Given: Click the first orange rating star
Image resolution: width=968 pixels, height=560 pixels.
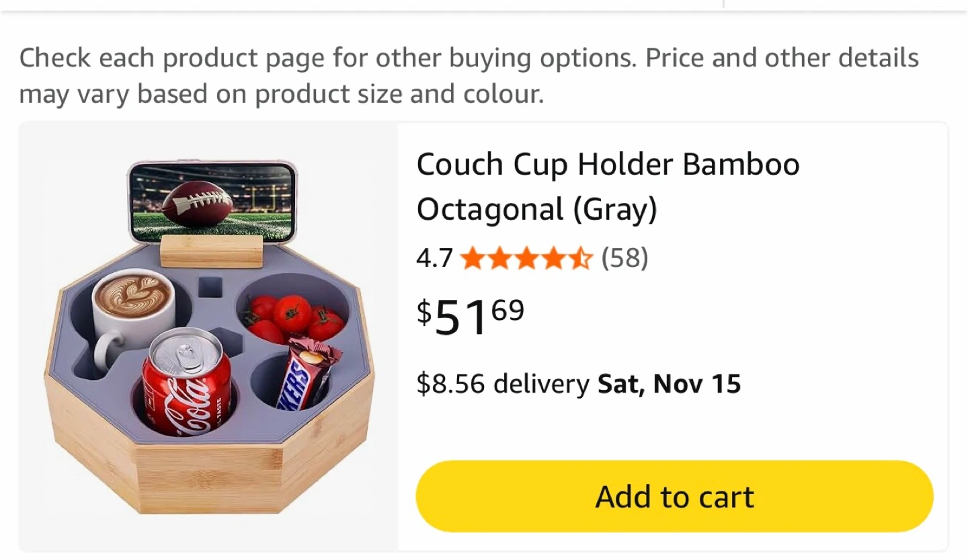Looking at the screenshot, I should [x=473, y=257].
